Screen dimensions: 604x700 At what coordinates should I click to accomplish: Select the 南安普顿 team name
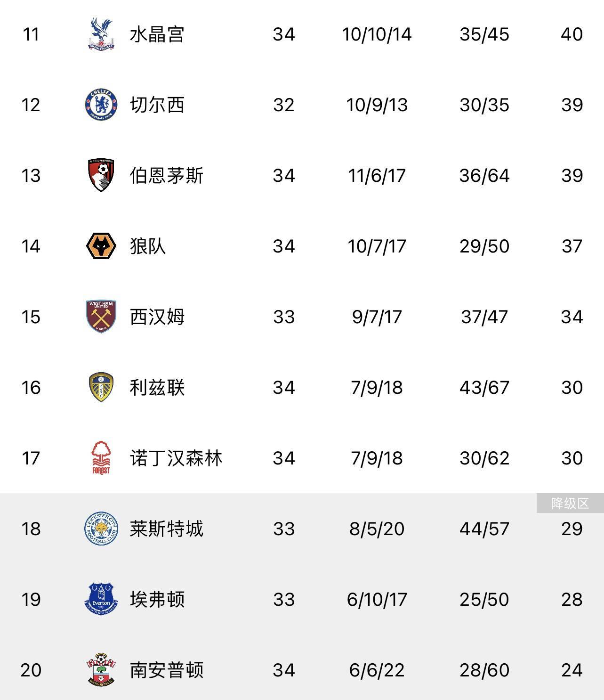click(x=166, y=670)
